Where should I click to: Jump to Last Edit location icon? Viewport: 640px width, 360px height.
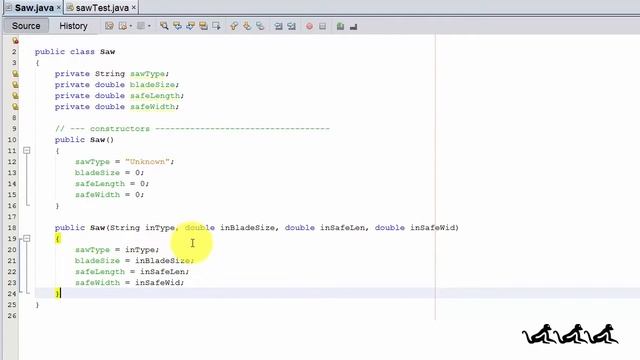point(109,26)
